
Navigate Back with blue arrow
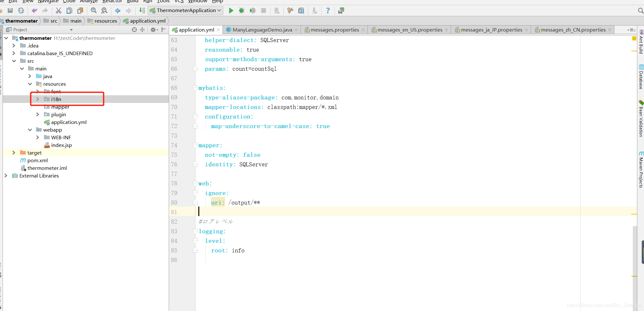[x=118, y=11]
